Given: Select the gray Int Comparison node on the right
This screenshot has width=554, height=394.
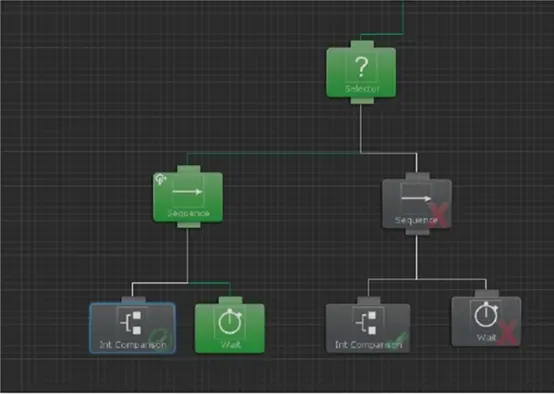Looking at the screenshot, I should [368, 328].
